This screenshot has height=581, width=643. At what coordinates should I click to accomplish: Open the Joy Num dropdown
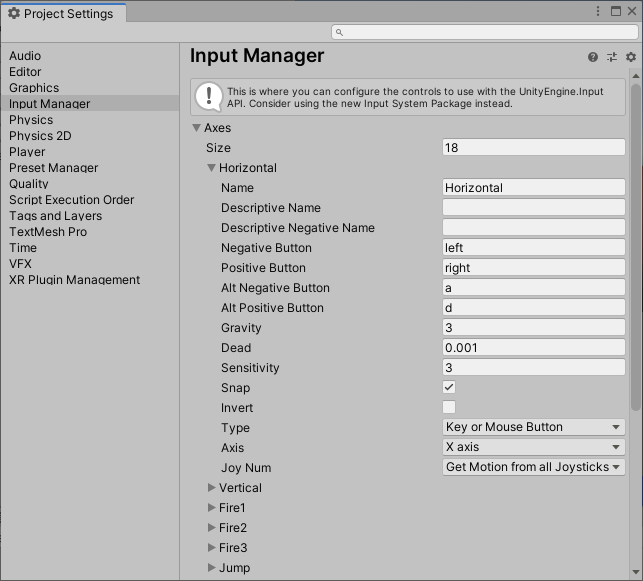tap(534, 467)
